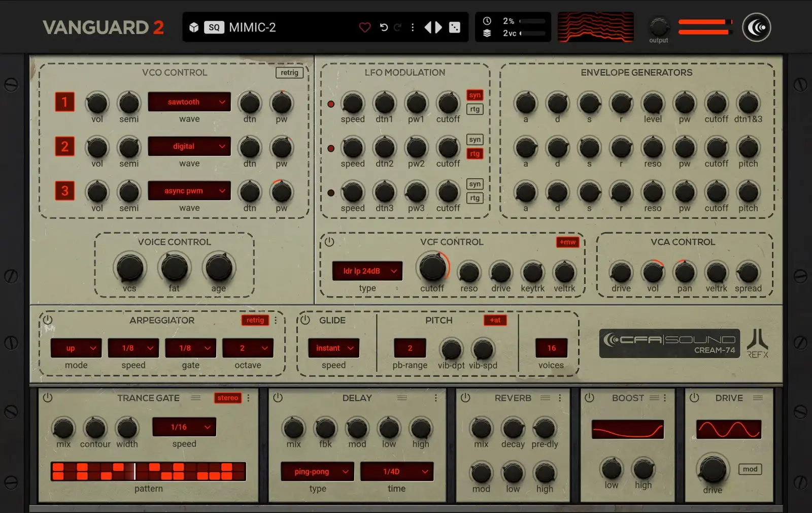Open the Boost options menu dots
This screenshot has width=812, height=513.
[664, 398]
